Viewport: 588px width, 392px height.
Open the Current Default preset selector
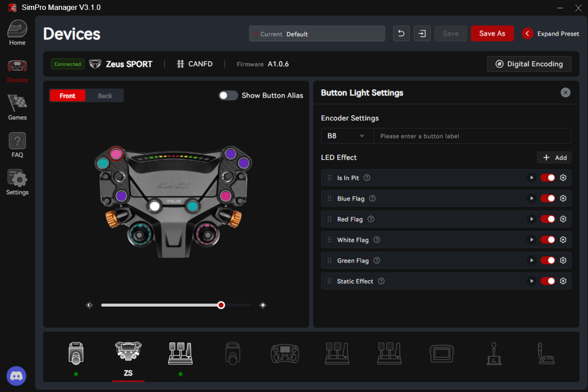(317, 34)
